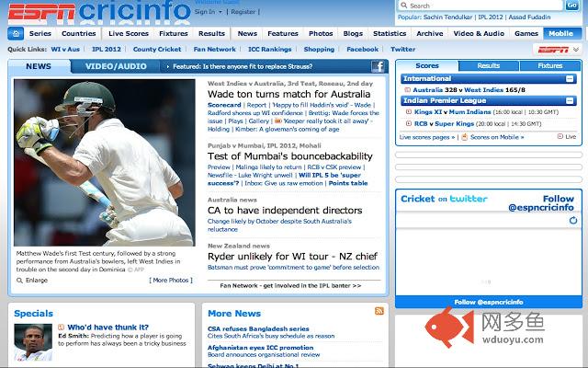The image size is (588, 368).
Task: Open scorecard icon for Kings XI v Mum Indians
Action: pyautogui.click(x=409, y=112)
